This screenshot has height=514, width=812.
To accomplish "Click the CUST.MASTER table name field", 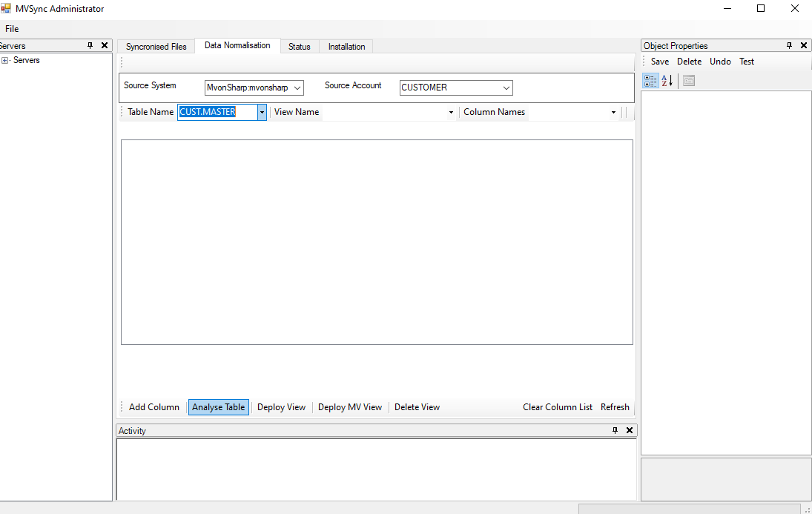I will pyautogui.click(x=217, y=113).
